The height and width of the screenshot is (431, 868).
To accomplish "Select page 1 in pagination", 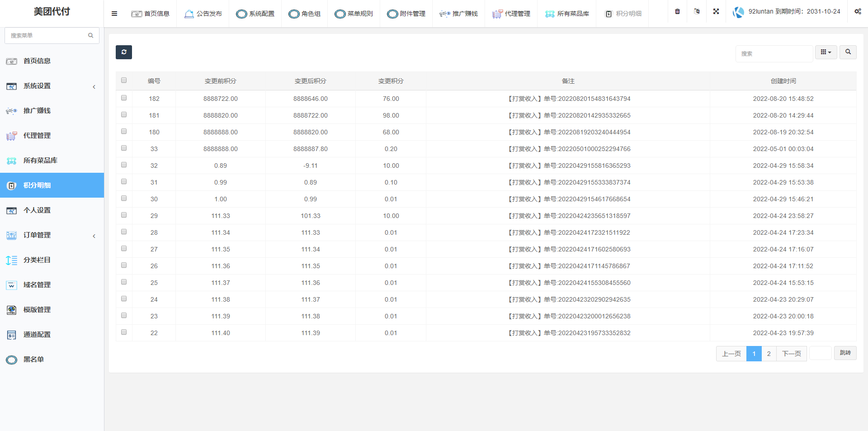I will [x=754, y=354].
